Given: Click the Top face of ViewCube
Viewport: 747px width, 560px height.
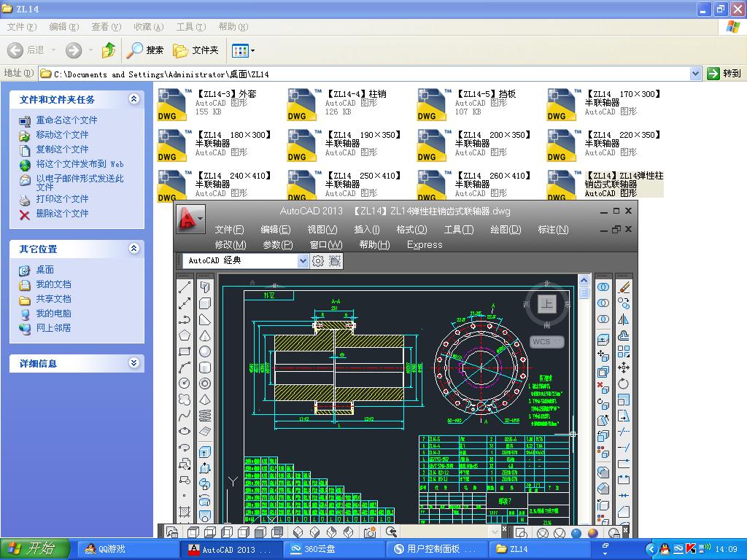Looking at the screenshot, I should (x=546, y=304).
